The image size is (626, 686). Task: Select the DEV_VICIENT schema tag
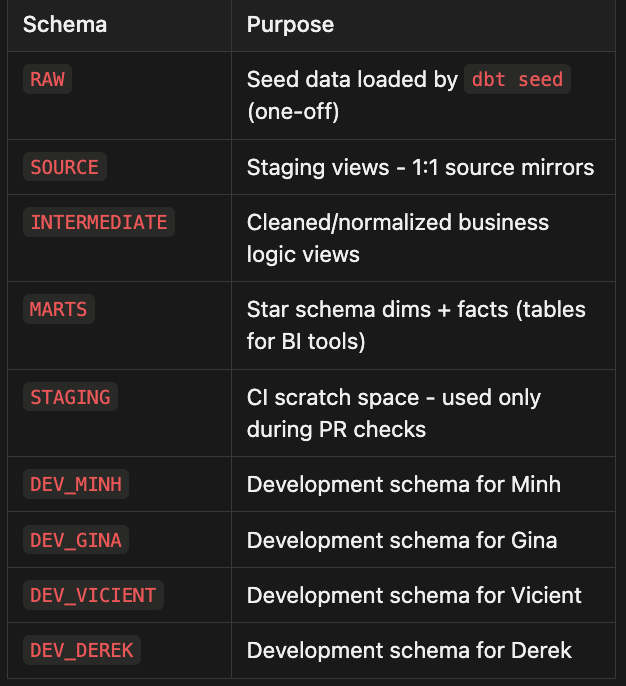(x=93, y=595)
